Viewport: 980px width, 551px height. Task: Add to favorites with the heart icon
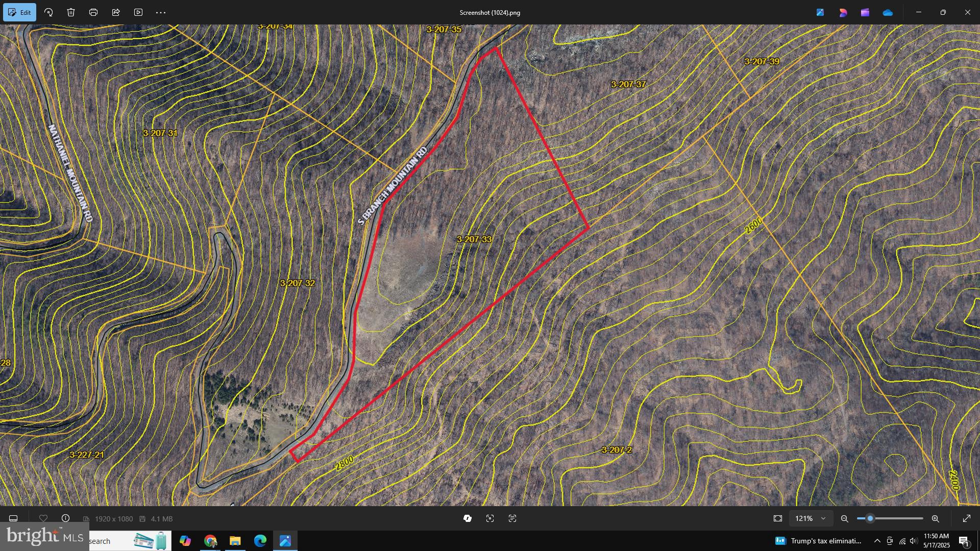pos(43,518)
